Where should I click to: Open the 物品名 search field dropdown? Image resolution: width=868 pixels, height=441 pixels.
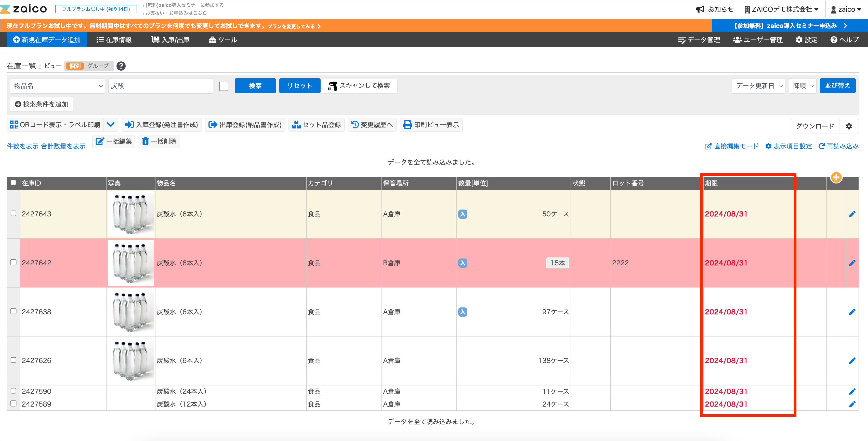57,86
